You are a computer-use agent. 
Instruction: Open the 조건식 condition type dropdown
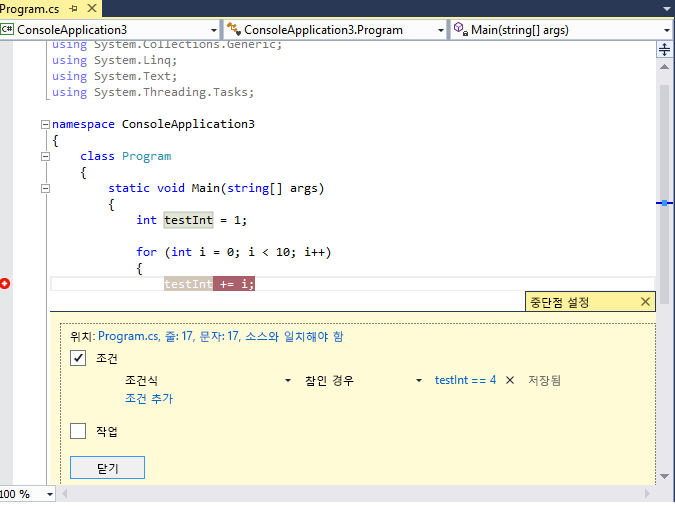click(288, 381)
